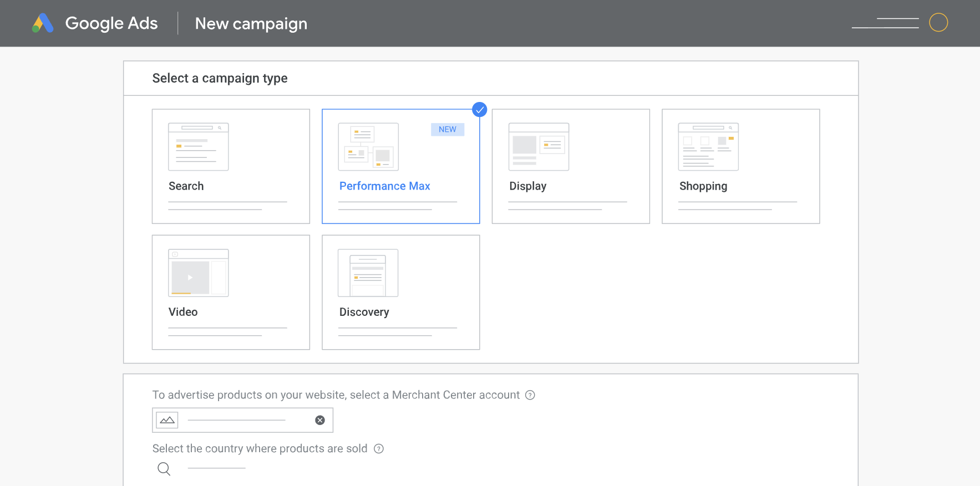980x486 pixels.
Task: Click the Search campaign illustration icon
Action: [x=199, y=147]
